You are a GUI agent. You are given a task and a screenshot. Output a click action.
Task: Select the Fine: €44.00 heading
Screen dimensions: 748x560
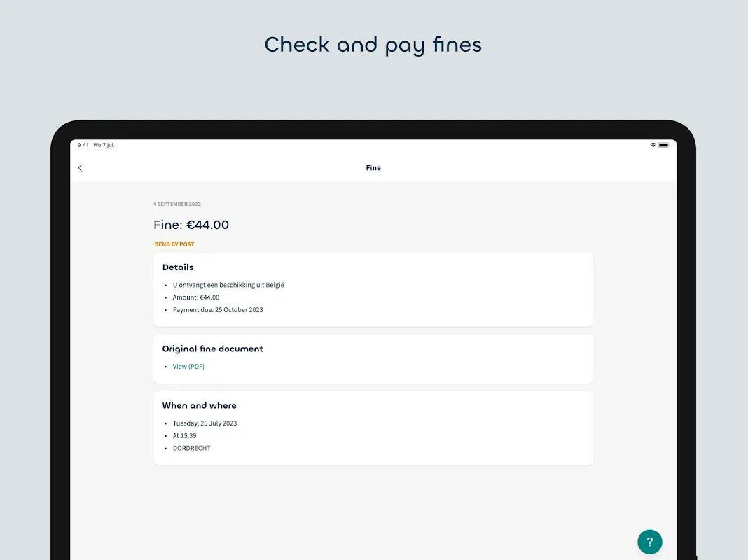191,225
